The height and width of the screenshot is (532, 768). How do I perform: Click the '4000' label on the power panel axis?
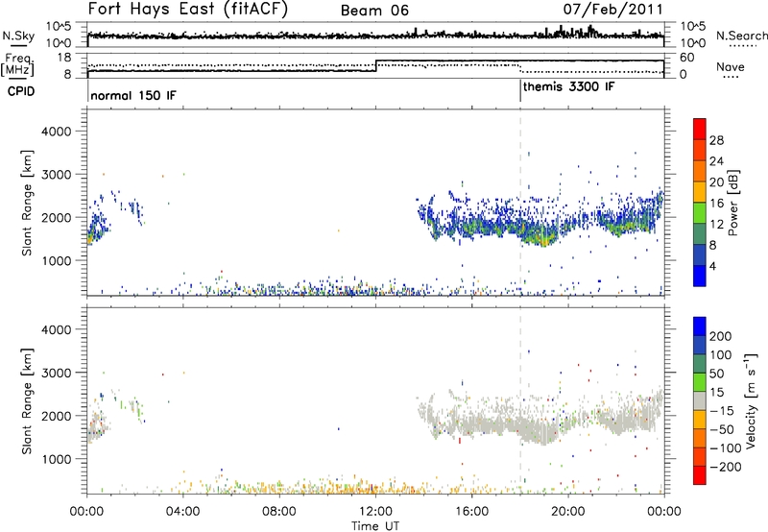pos(56,132)
